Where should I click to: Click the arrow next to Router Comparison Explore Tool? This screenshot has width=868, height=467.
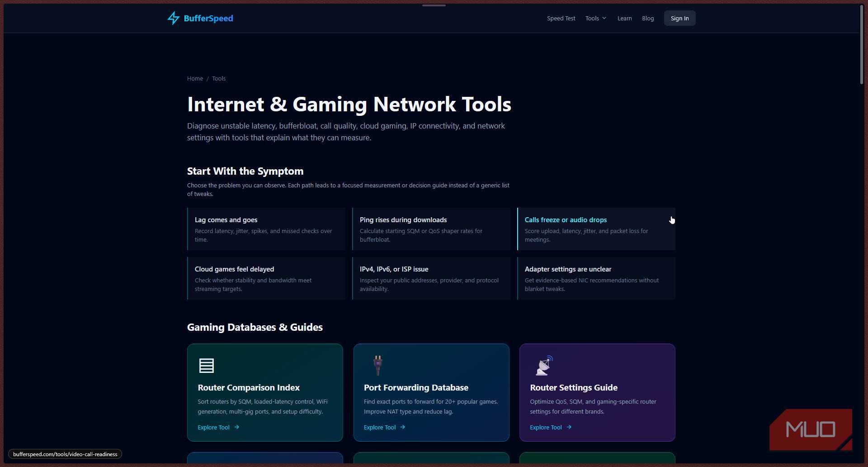pyautogui.click(x=236, y=427)
